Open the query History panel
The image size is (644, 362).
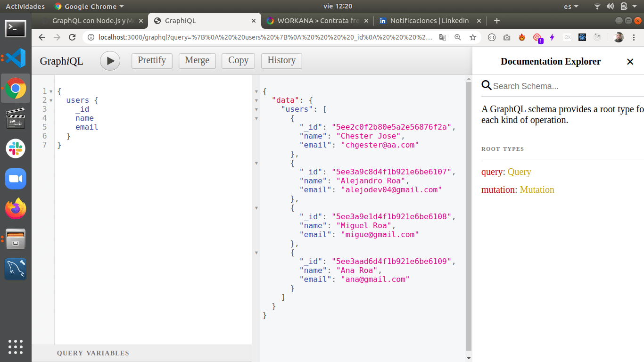[281, 60]
